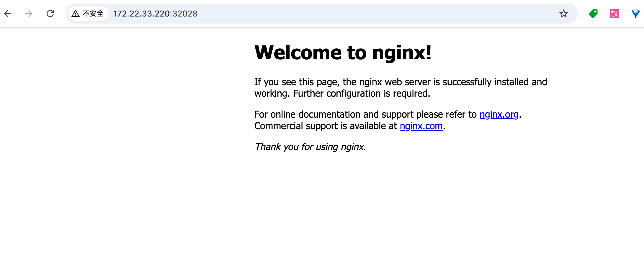
Task: Open the green tag extension
Action: [x=593, y=14]
